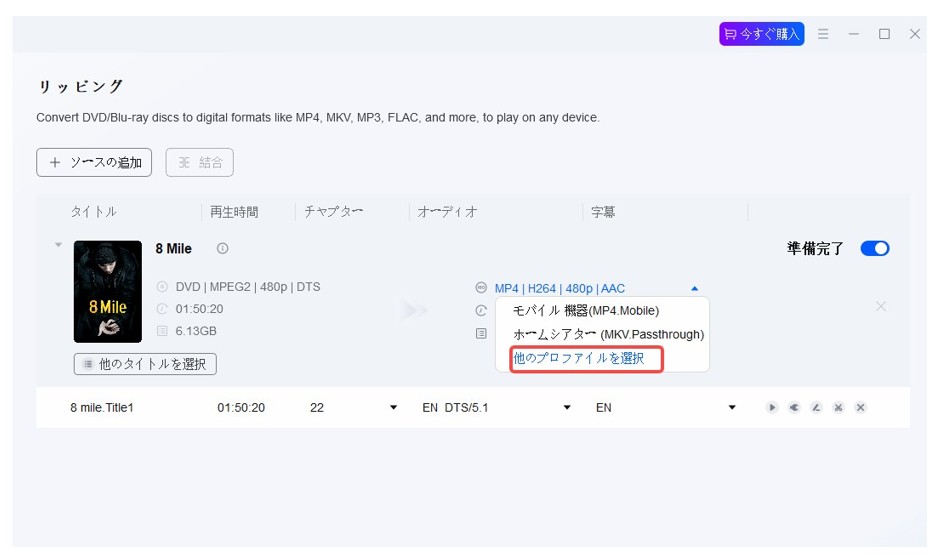Click the ソースの追加 button
This screenshot has width=937, height=560.
(x=94, y=163)
